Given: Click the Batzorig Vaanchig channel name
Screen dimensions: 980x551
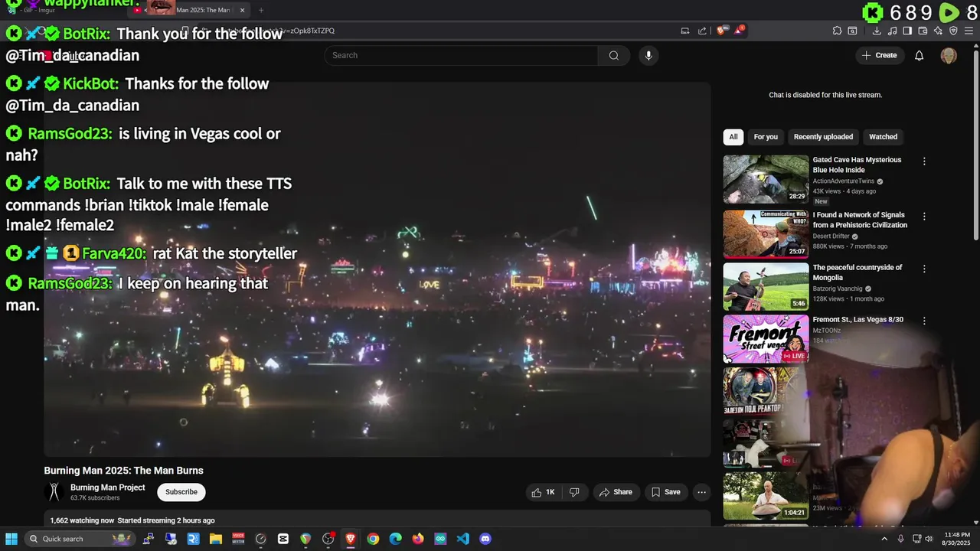Looking at the screenshot, I should pyautogui.click(x=838, y=289).
